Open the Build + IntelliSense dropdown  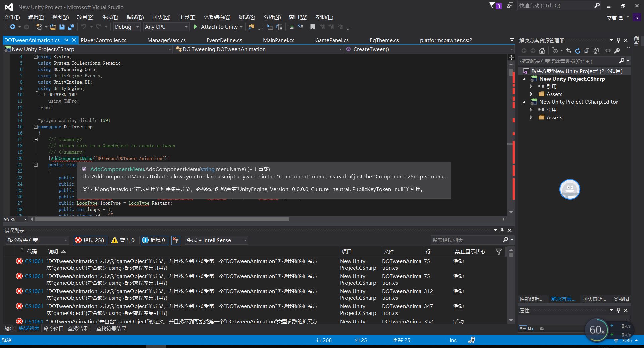pyautogui.click(x=217, y=240)
